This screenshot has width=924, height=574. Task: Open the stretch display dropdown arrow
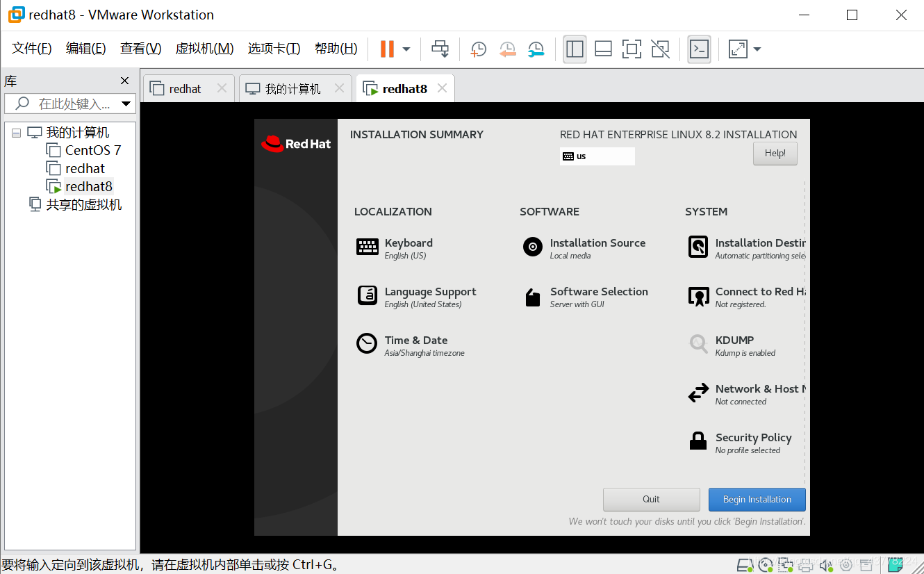(x=757, y=49)
